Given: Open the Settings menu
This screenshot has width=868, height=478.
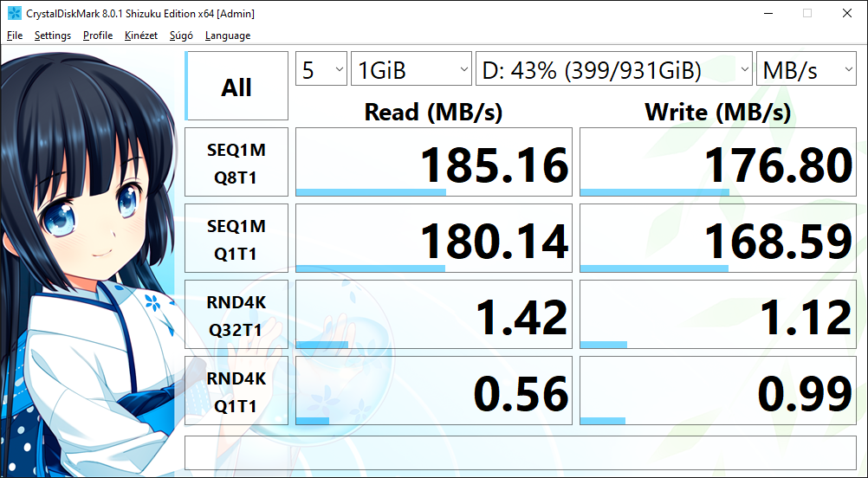Looking at the screenshot, I should tap(53, 36).
